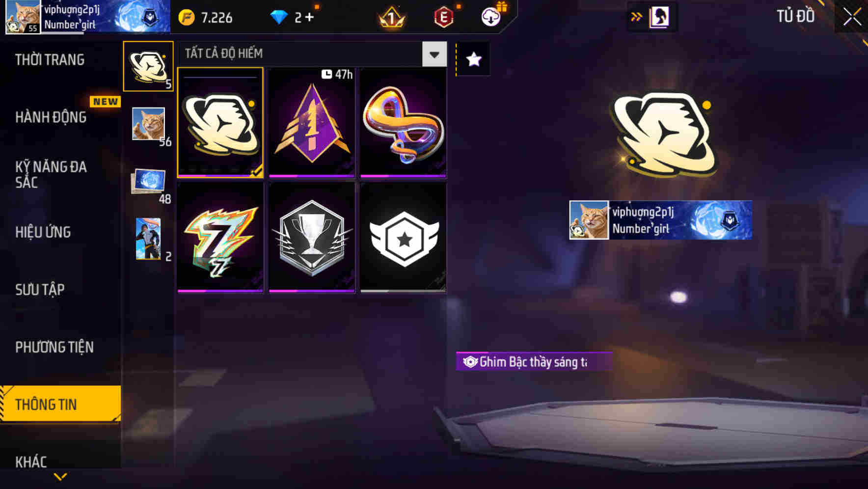
Task: Select the purple sword rank badge
Action: (x=312, y=123)
